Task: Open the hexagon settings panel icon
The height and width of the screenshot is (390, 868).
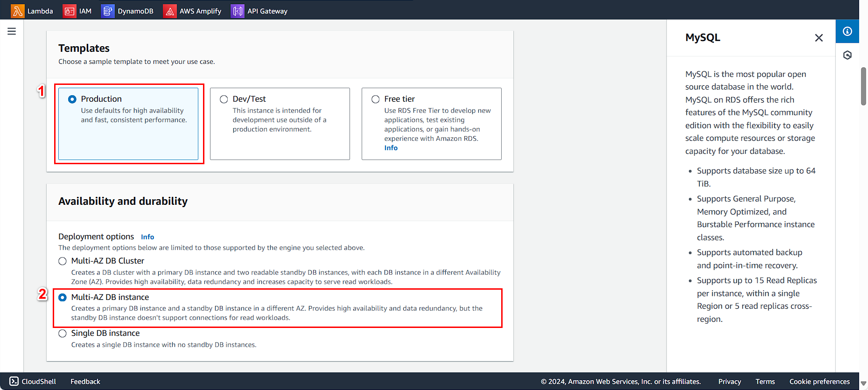Action: coord(847,55)
